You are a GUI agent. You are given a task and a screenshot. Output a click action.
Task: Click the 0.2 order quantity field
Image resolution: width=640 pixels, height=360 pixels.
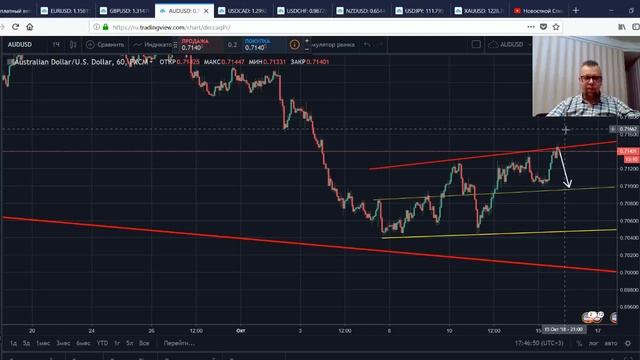pos(233,44)
